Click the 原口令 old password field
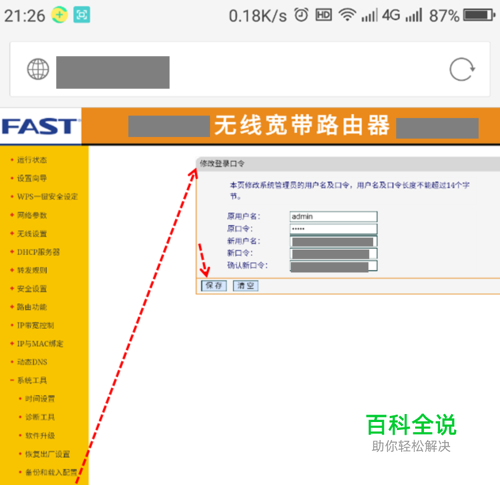Image resolution: width=500 pixels, height=485 pixels. click(334, 229)
